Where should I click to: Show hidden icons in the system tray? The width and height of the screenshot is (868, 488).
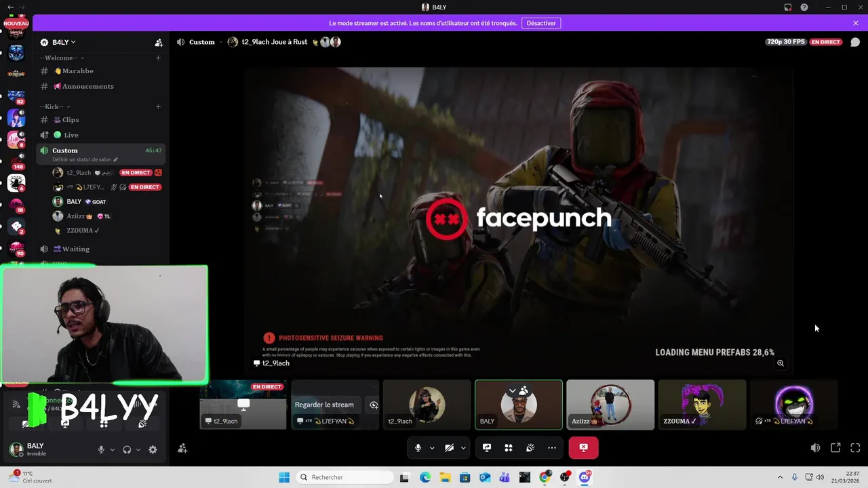(x=780, y=477)
